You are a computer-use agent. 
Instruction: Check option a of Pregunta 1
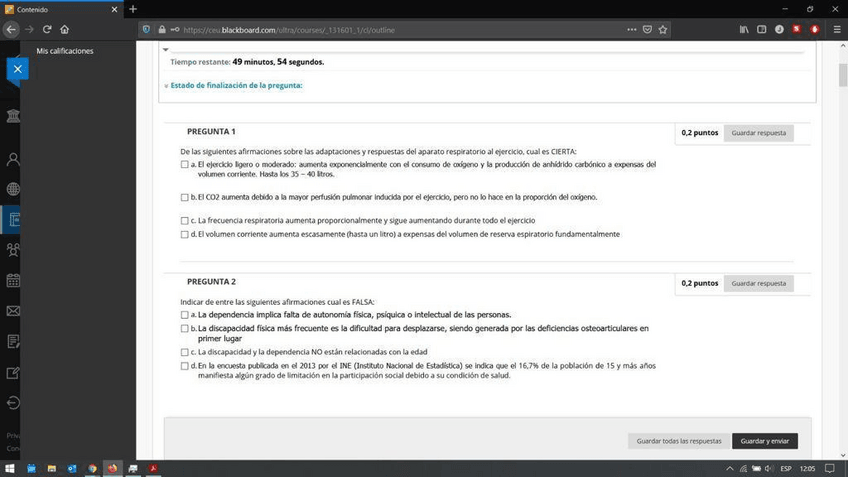[184, 164]
